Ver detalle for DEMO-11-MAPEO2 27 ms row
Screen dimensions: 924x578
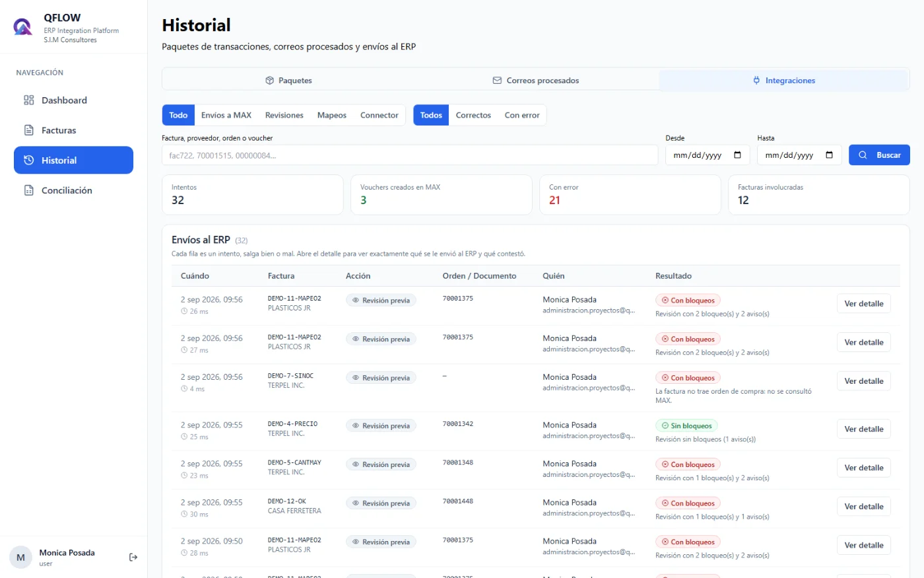pyautogui.click(x=864, y=342)
